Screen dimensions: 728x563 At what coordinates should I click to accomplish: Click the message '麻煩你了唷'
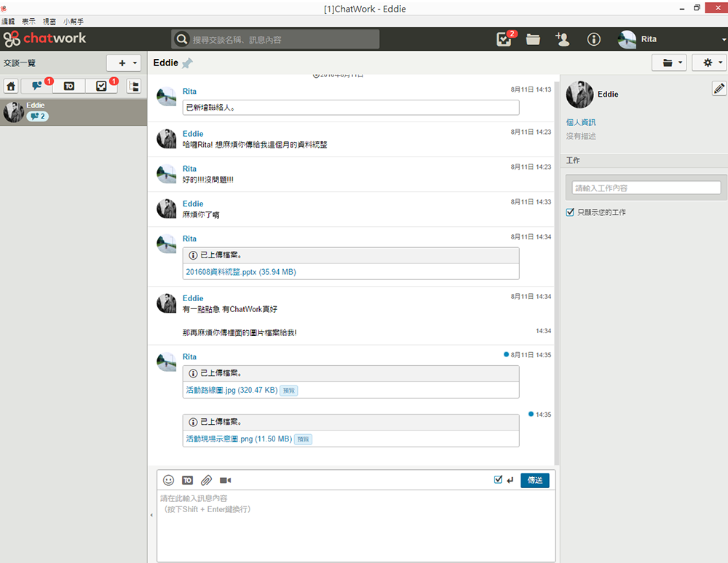click(x=201, y=215)
